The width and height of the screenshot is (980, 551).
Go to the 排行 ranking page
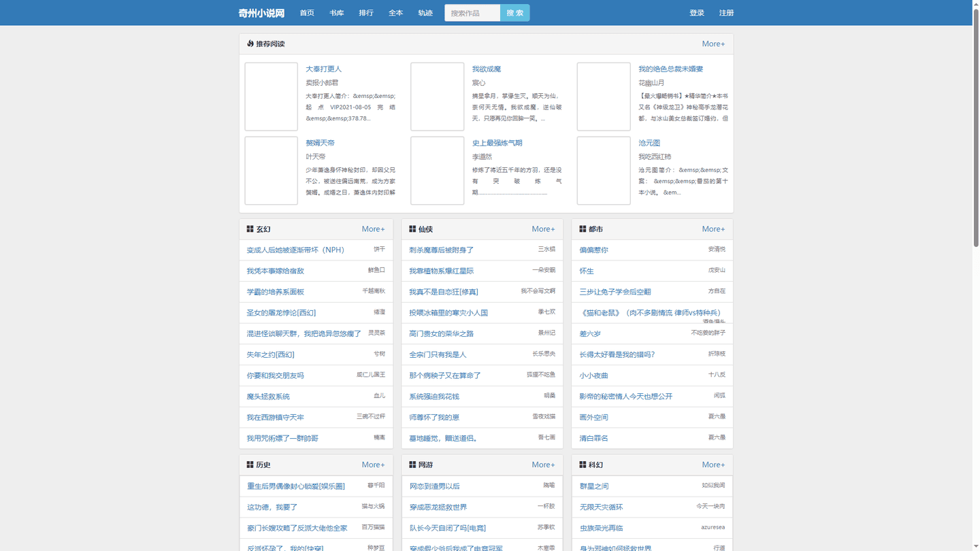[x=366, y=13]
